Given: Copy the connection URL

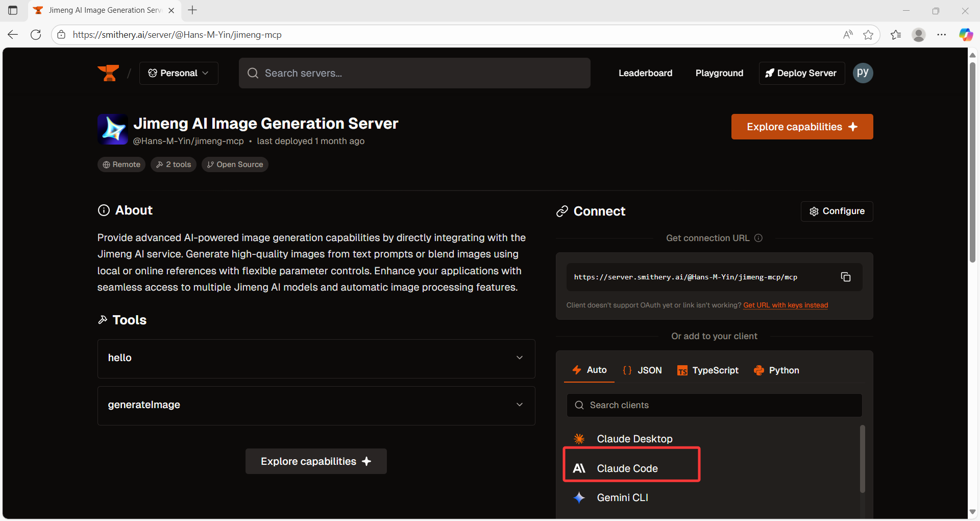Looking at the screenshot, I should coord(846,277).
